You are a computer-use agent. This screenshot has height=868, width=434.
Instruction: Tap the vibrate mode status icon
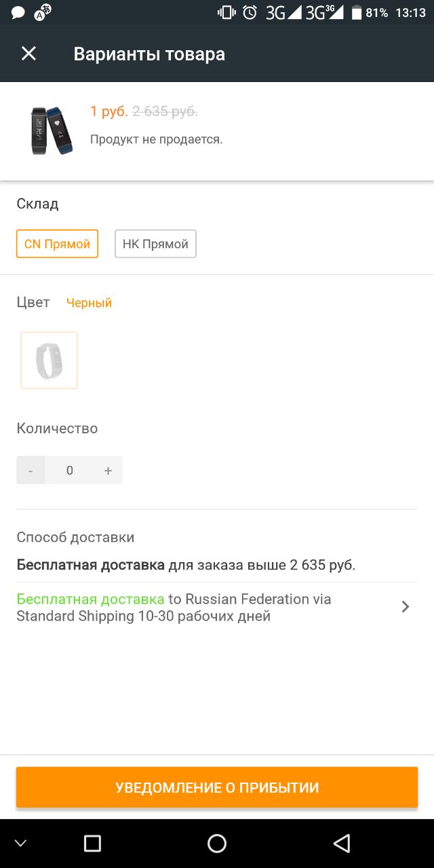[x=226, y=12]
